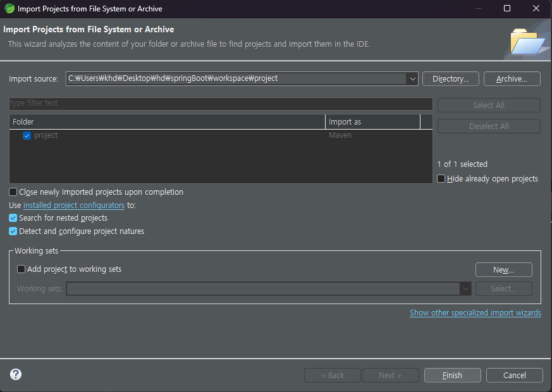Image resolution: width=552 pixels, height=392 pixels.
Task: Uncheck Search for nested projects
Action: [x=13, y=218]
